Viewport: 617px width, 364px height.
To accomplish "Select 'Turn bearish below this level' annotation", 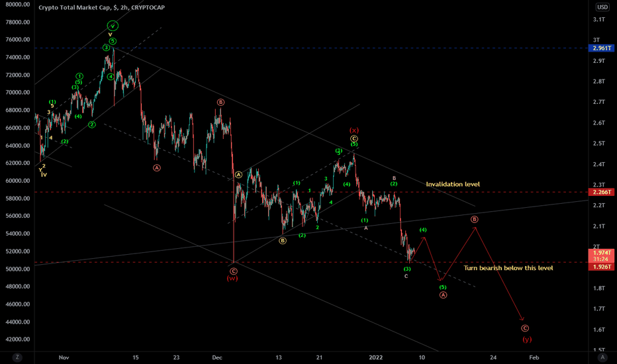I will click(508, 268).
